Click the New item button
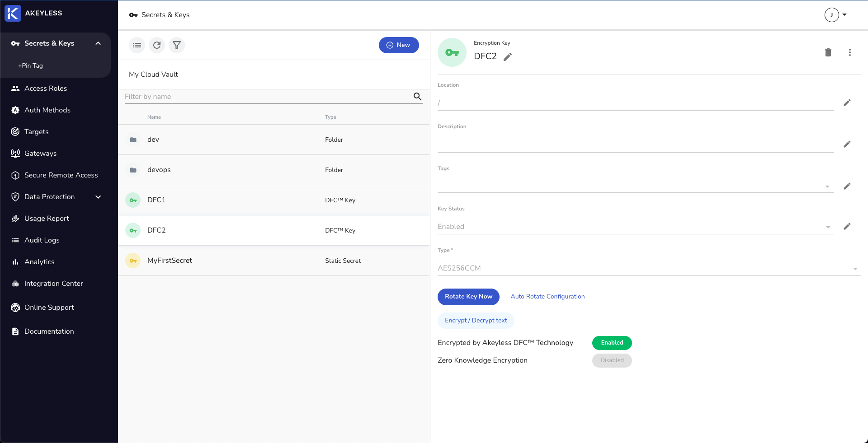This screenshot has height=443, width=868. click(x=399, y=45)
